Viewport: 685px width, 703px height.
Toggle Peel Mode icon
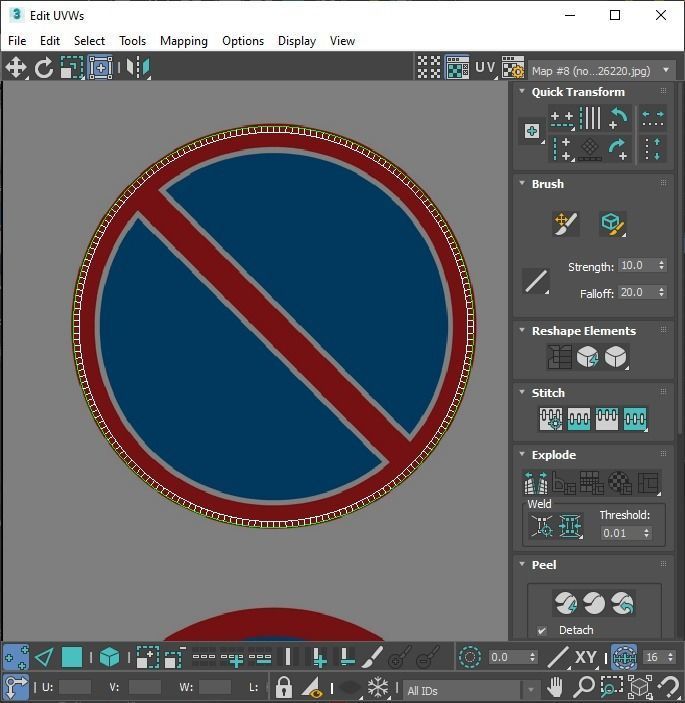pos(594,603)
